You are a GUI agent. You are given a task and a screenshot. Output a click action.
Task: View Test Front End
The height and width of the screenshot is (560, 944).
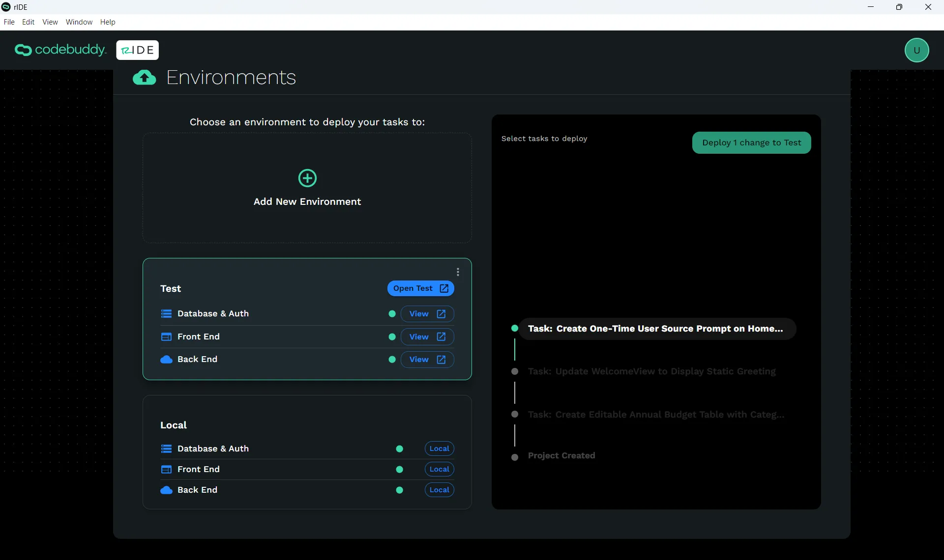pos(427,337)
